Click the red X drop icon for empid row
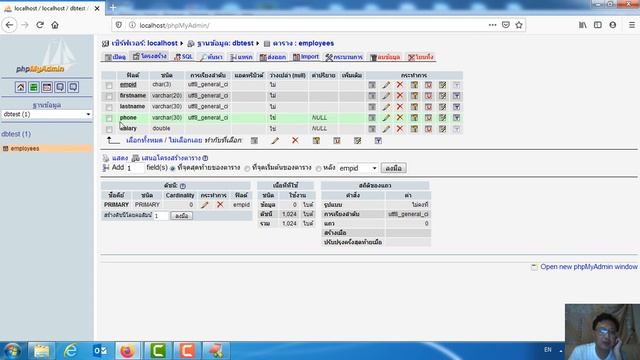The width and height of the screenshot is (640, 360). click(400, 84)
